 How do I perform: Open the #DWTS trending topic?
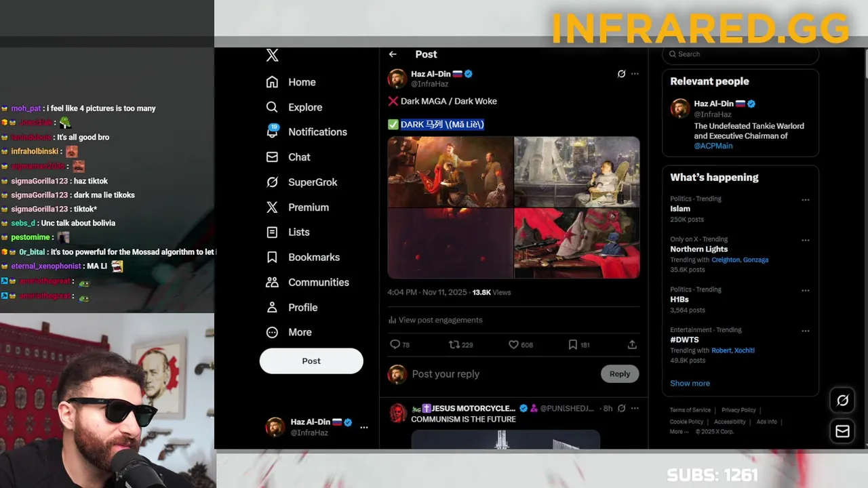point(684,340)
